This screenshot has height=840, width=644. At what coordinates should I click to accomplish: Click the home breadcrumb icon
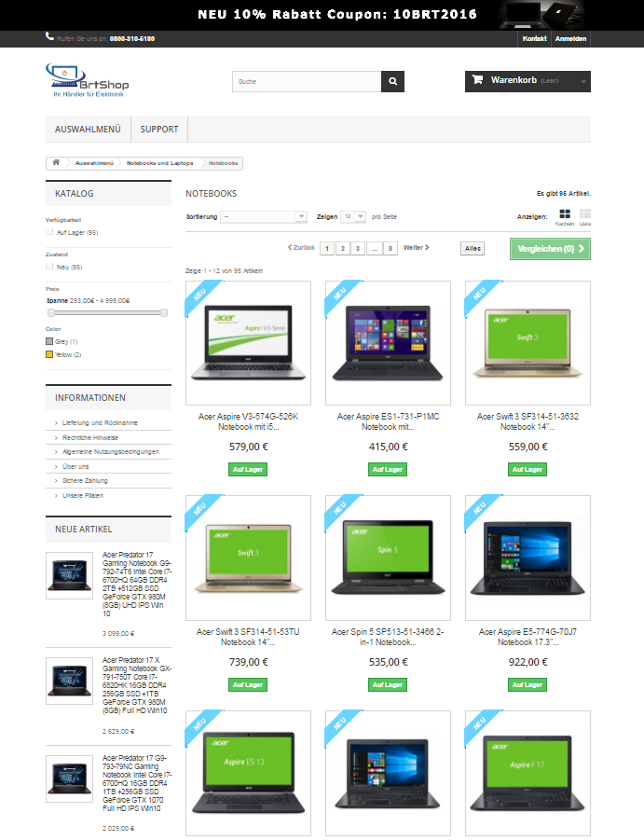pyautogui.click(x=56, y=162)
